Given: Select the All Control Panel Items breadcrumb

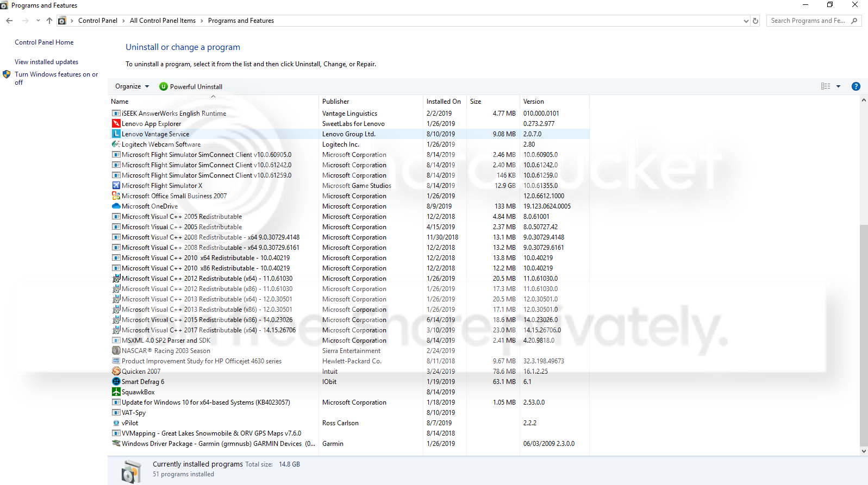Looking at the screenshot, I should (x=163, y=21).
